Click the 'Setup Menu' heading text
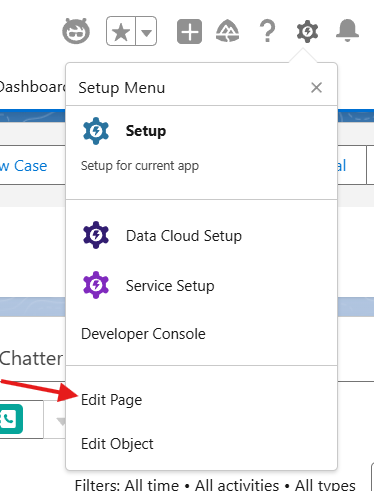 point(122,88)
